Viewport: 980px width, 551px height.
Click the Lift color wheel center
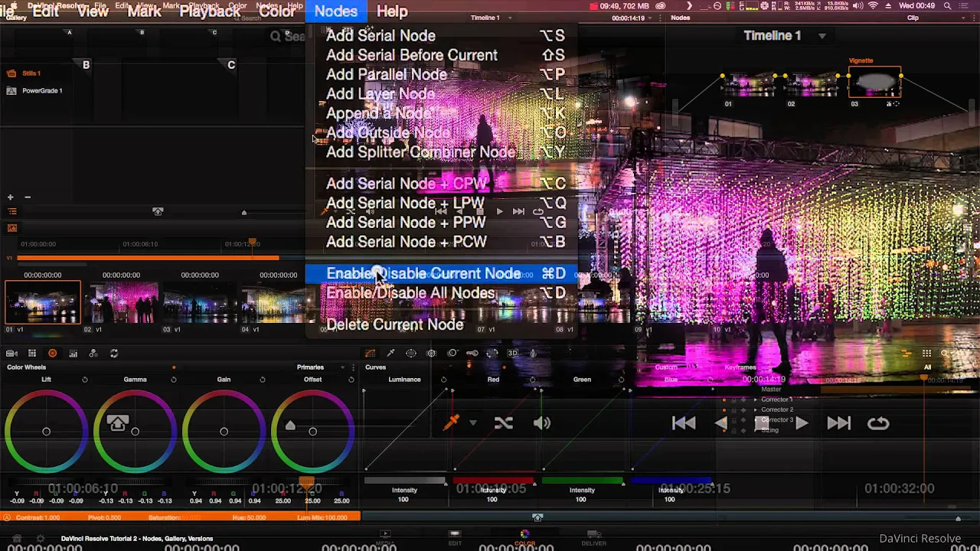[x=46, y=432]
